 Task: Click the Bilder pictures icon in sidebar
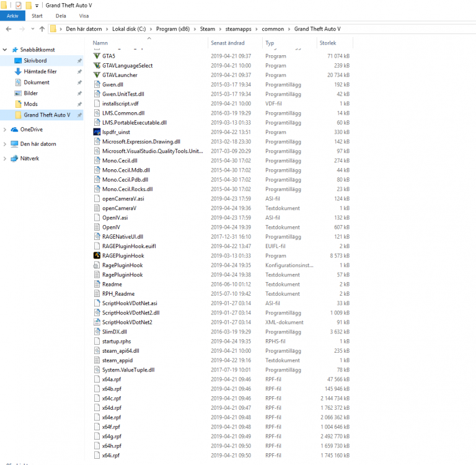click(18, 93)
